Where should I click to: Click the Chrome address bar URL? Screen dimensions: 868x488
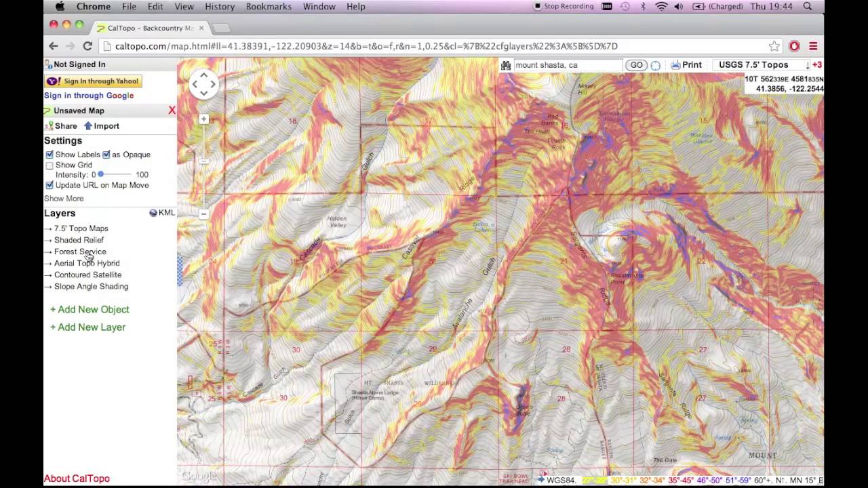point(366,46)
